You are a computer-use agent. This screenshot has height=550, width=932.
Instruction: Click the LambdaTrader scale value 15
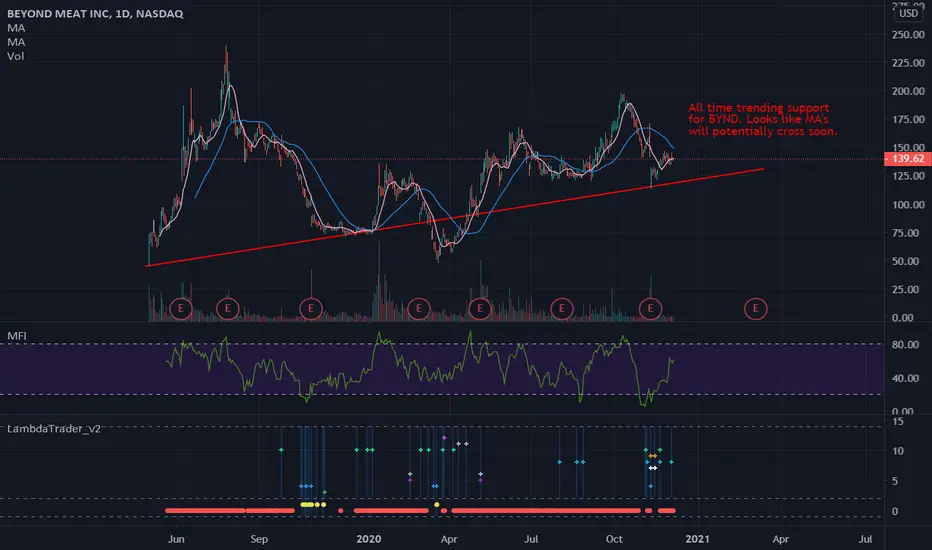[898, 422]
